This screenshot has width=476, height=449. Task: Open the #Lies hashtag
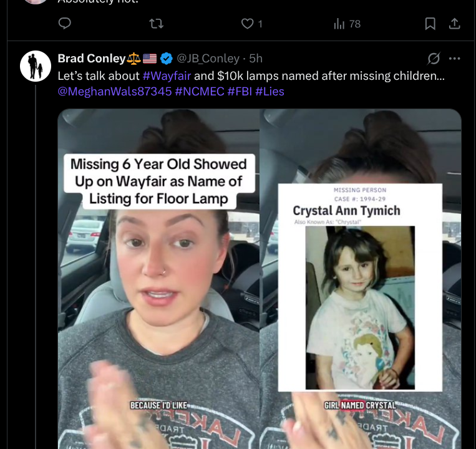pyautogui.click(x=270, y=91)
